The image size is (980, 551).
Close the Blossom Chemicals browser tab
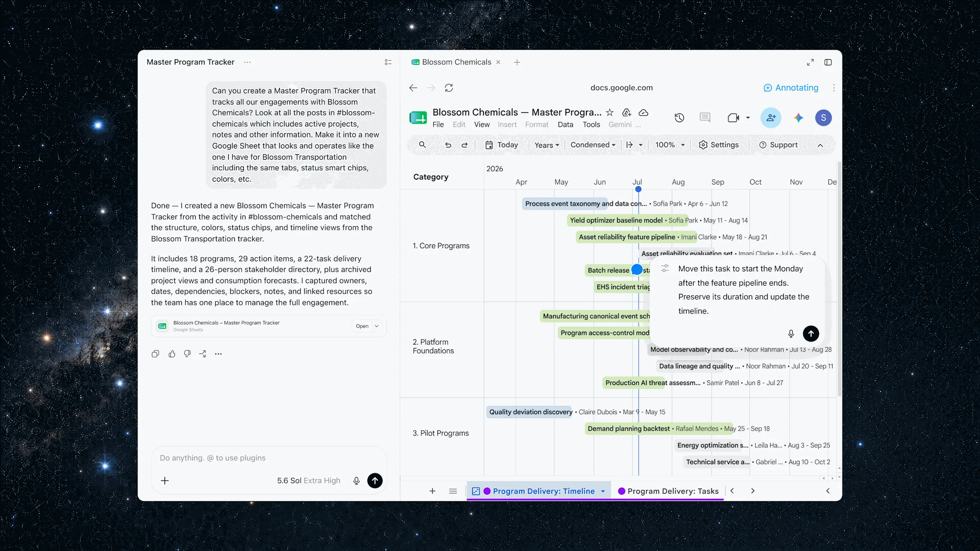498,62
